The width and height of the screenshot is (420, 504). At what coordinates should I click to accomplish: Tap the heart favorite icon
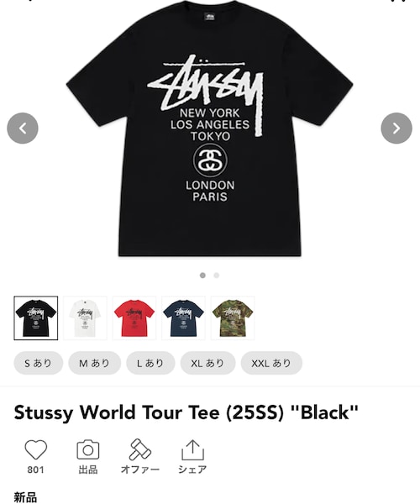pos(35,449)
